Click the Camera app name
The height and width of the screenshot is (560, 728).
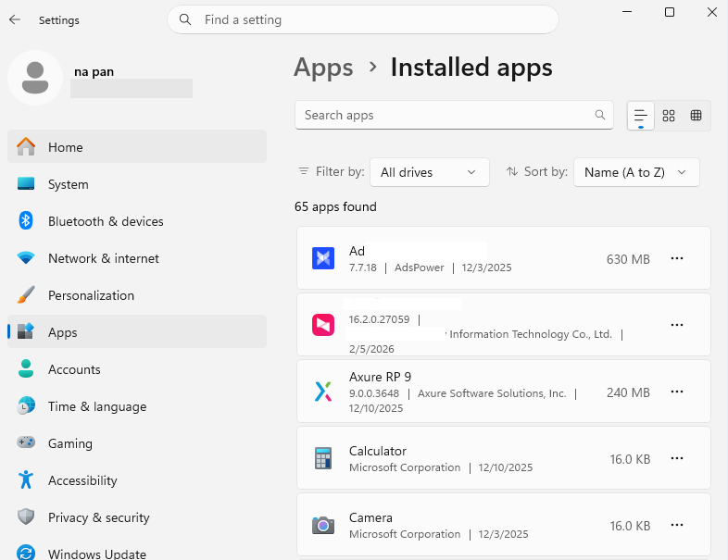pyautogui.click(x=370, y=517)
